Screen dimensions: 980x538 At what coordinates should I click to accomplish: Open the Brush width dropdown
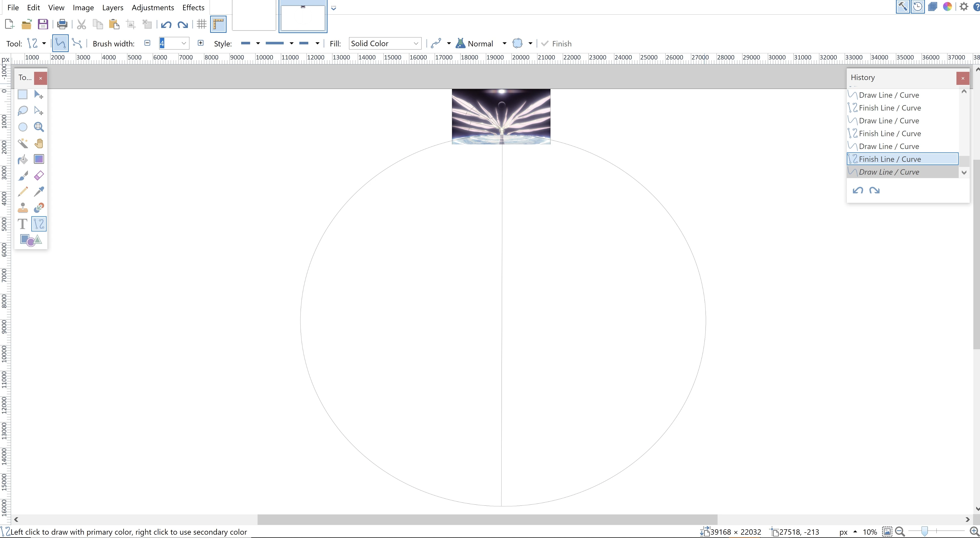coord(184,43)
